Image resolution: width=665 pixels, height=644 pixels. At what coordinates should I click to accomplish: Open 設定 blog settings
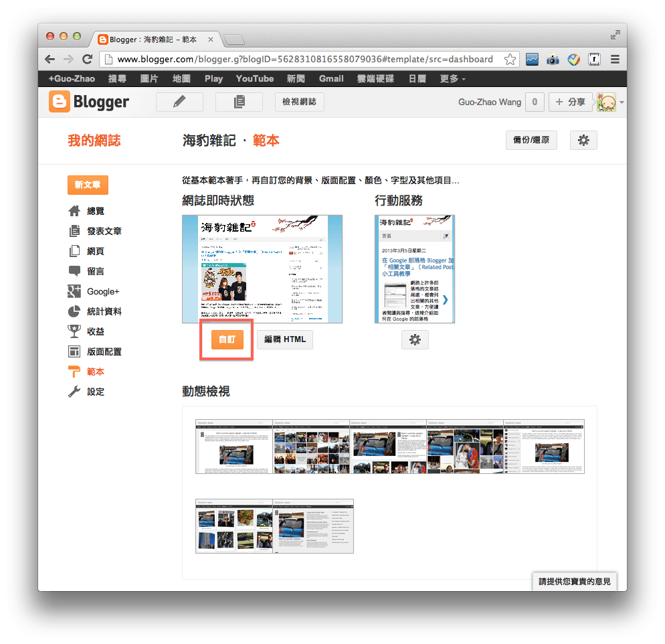click(x=94, y=391)
